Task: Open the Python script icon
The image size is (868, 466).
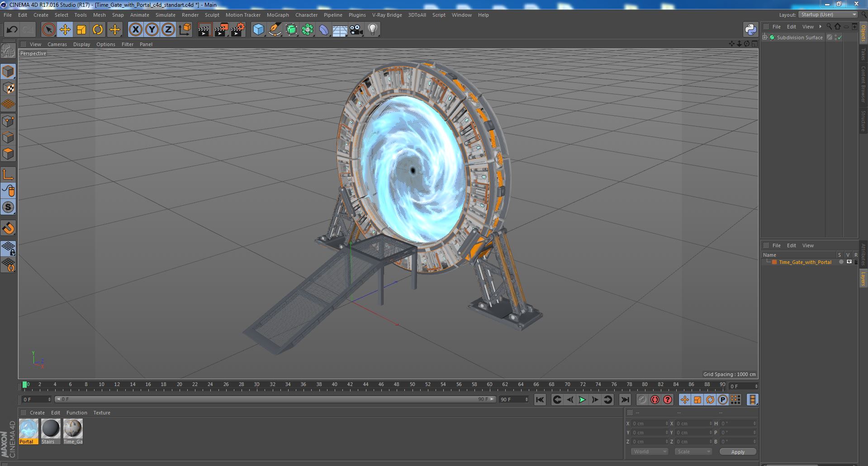Action: [750, 30]
